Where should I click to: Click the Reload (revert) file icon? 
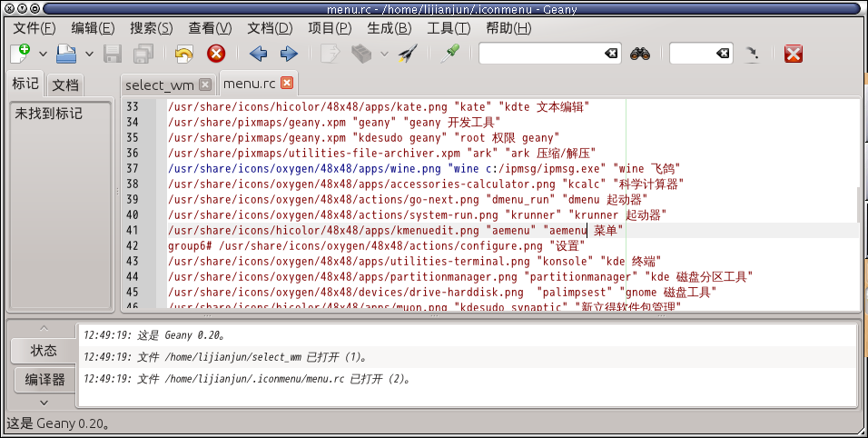[x=183, y=54]
